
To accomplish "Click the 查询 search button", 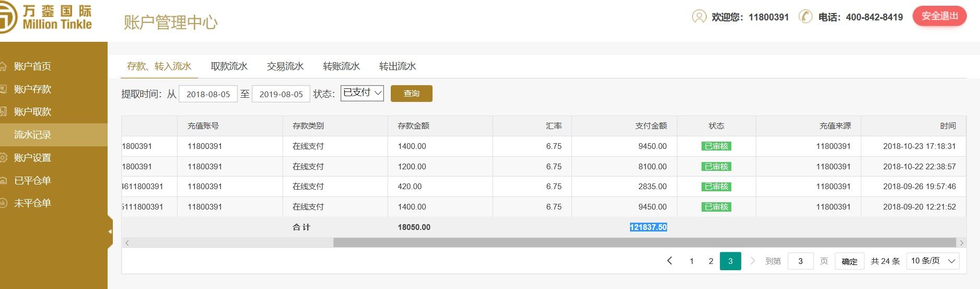I will (x=411, y=94).
